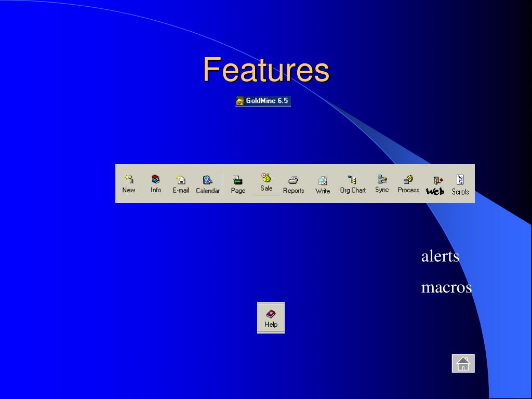Click the Features slide title
The width and height of the screenshot is (532, 399).
(267, 70)
